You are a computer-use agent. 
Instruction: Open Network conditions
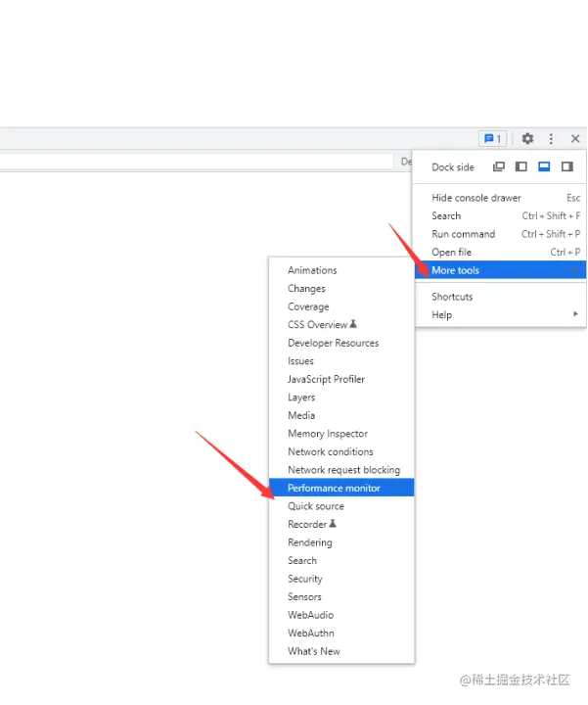(x=341, y=451)
